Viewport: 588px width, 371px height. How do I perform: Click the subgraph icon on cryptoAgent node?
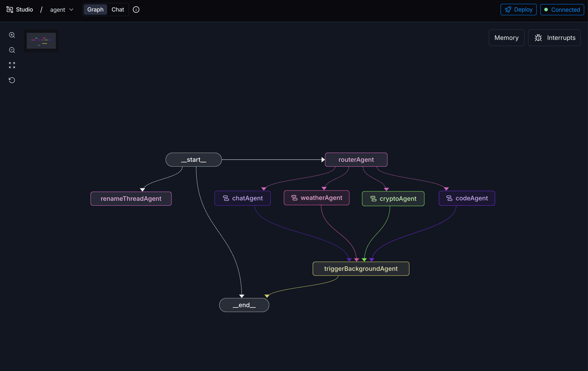point(373,198)
